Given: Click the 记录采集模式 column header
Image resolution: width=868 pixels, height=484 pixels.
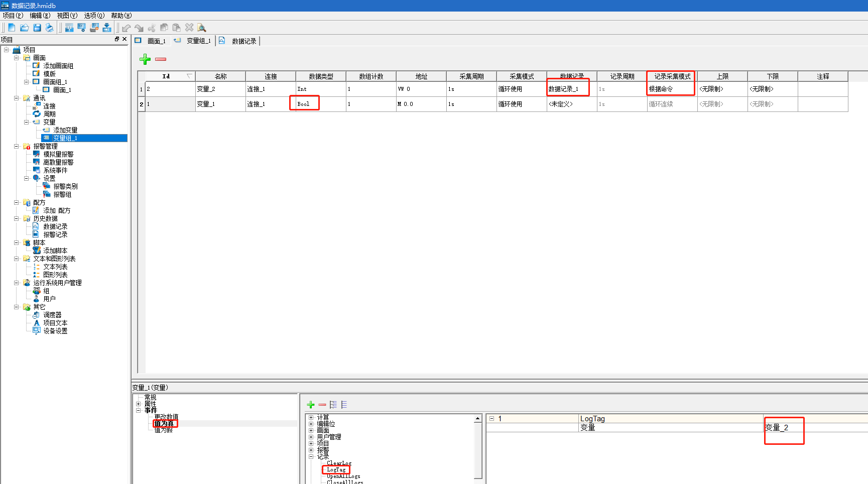Looking at the screenshot, I should [672, 76].
